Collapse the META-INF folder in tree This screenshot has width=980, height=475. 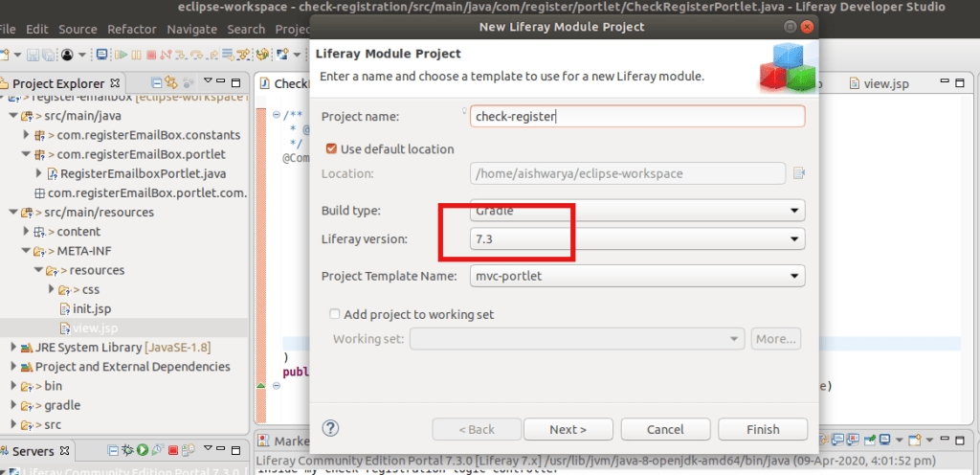(x=25, y=251)
